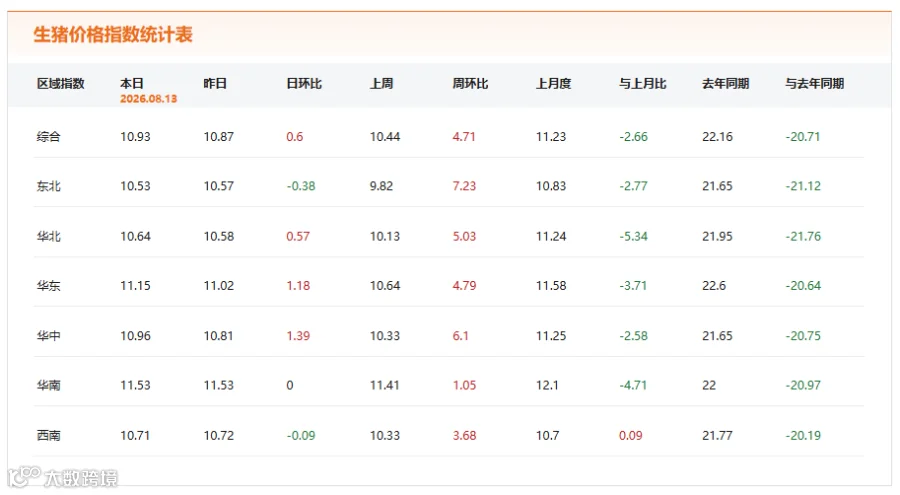
Task: Select the 与去年同期 column header
Action: (x=814, y=84)
